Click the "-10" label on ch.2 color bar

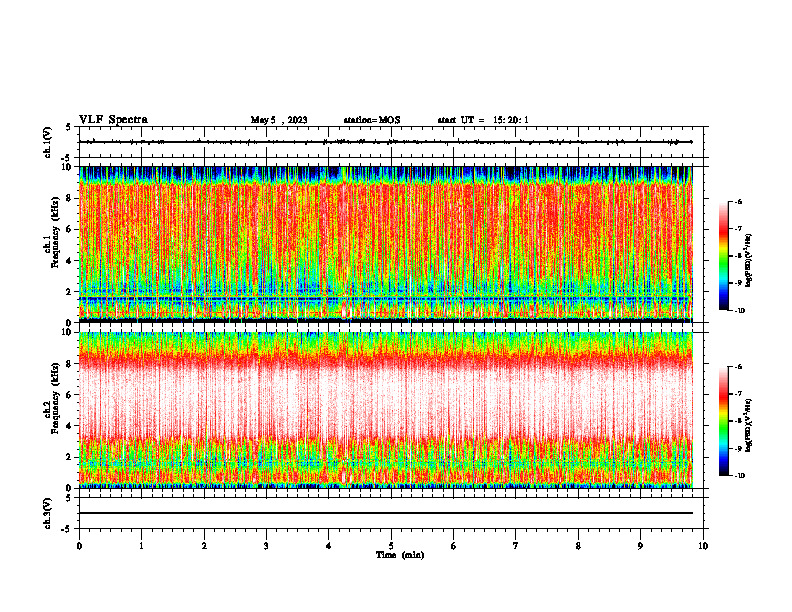(739, 476)
